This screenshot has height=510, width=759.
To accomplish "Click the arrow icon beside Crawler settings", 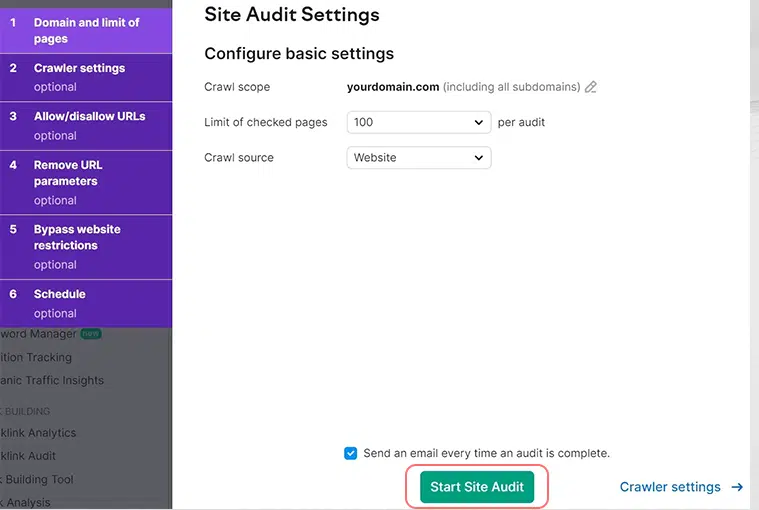I will [x=737, y=487].
